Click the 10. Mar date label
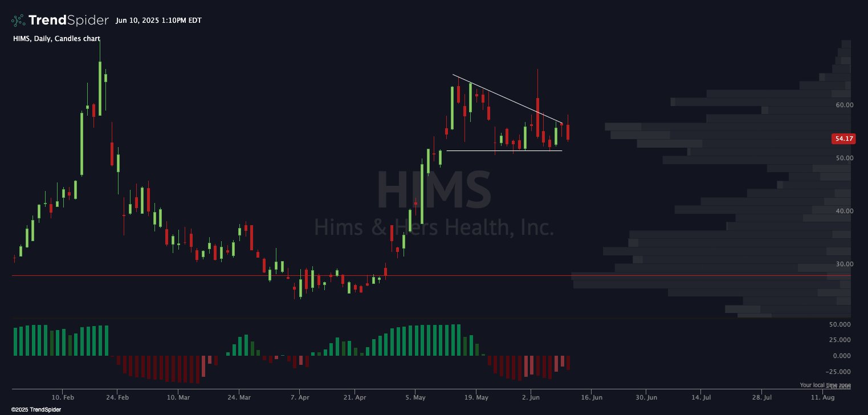Image resolution: width=868 pixels, height=415 pixels. pos(178,397)
